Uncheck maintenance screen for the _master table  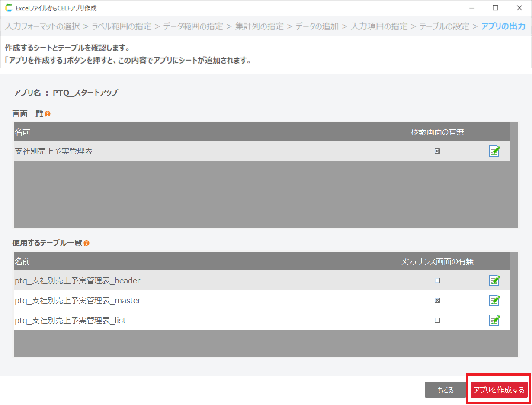[437, 300]
